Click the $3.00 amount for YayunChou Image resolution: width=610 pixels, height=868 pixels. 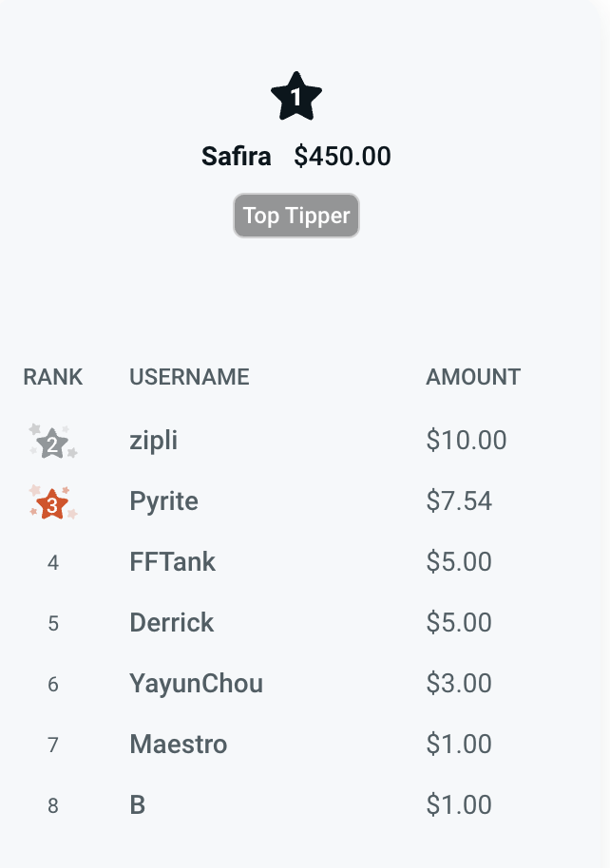tap(459, 684)
